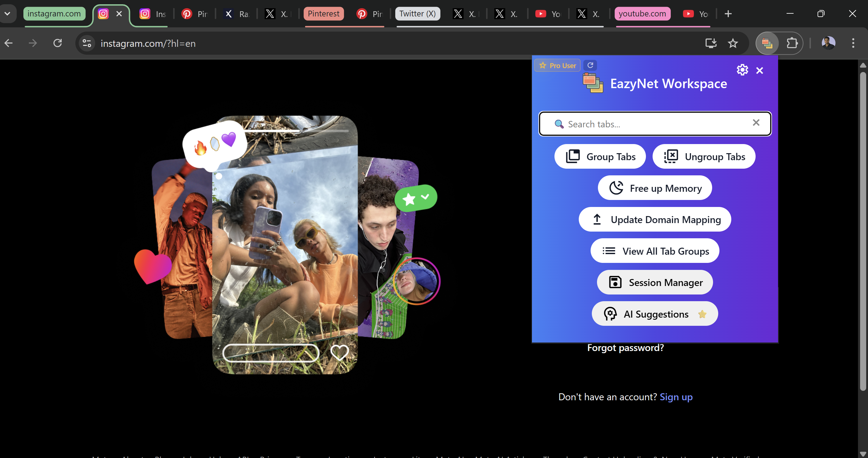Bookmark this page with star icon
Viewport: 868px width, 458px height.
[x=732, y=43]
